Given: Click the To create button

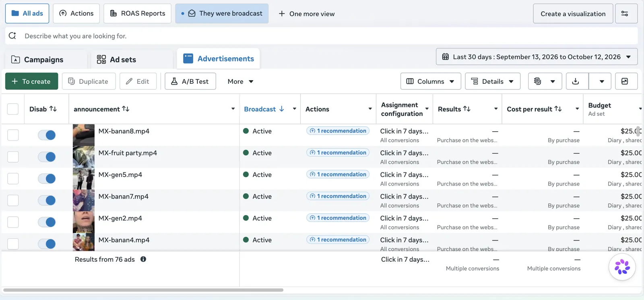Looking at the screenshot, I should coord(32,81).
